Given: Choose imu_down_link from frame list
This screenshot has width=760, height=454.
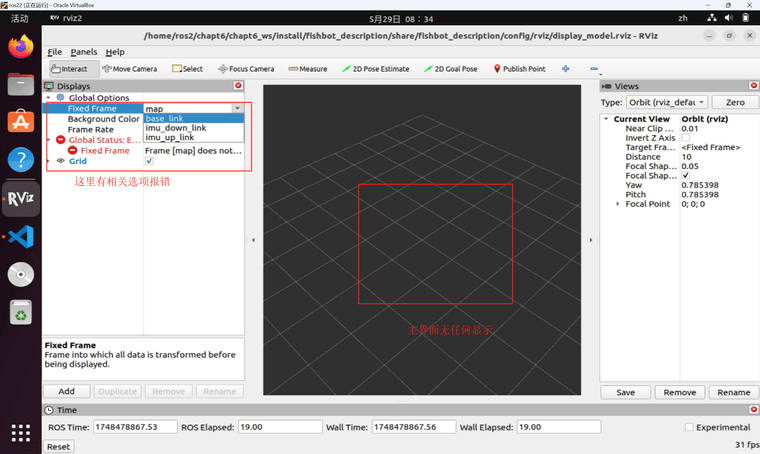Looking at the screenshot, I should pyautogui.click(x=193, y=128).
